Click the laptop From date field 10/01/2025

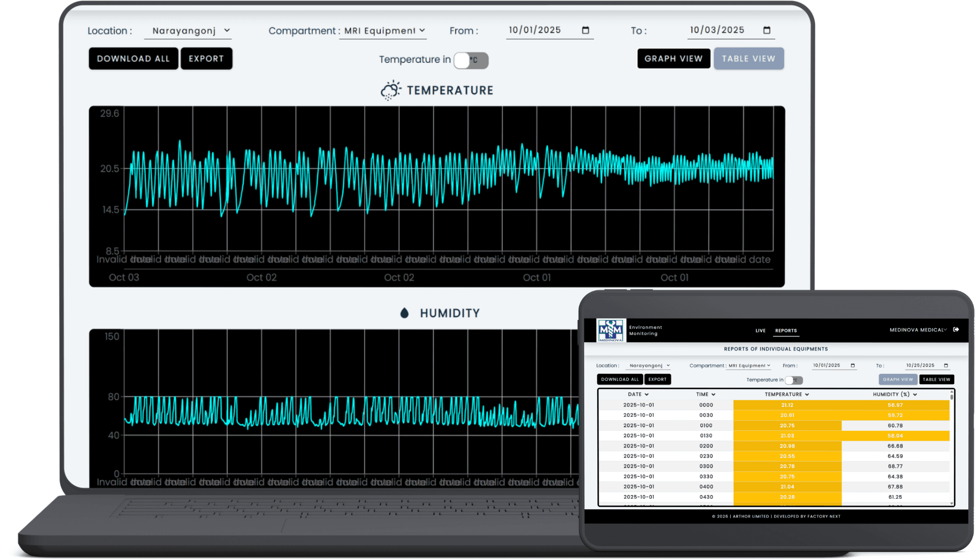[x=549, y=31]
